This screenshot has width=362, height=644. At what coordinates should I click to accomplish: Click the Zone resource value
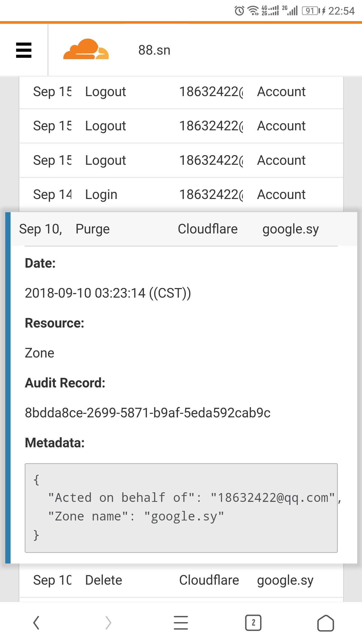pos(39,353)
